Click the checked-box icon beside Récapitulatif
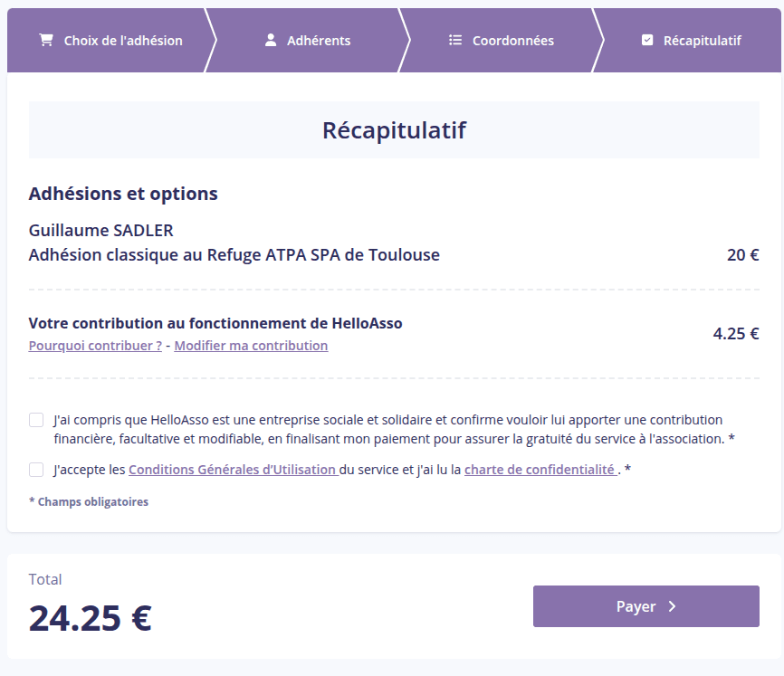This screenshot has width=784, height=676. click(646, 39)
